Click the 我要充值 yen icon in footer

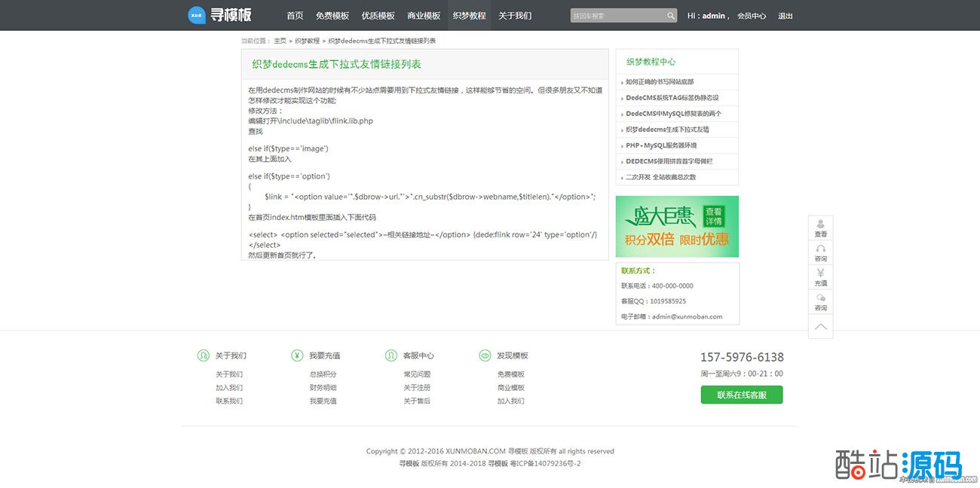pos(297,355)
